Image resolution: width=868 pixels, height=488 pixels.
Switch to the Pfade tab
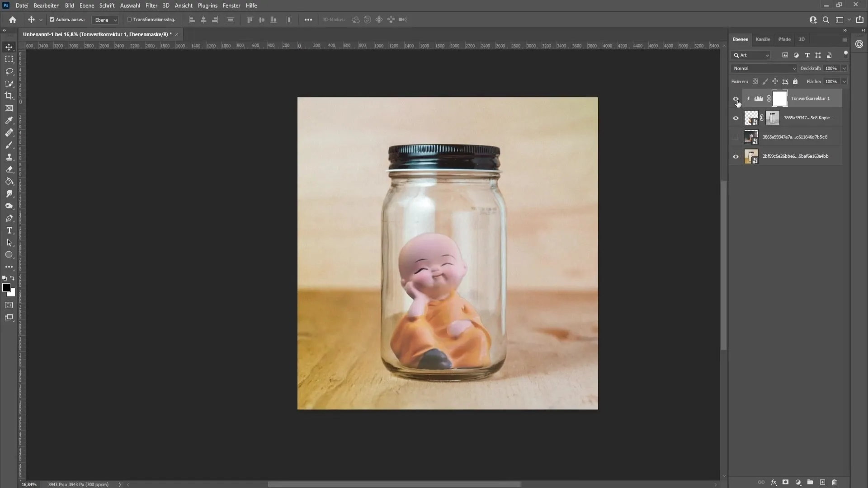click(784, 39)
